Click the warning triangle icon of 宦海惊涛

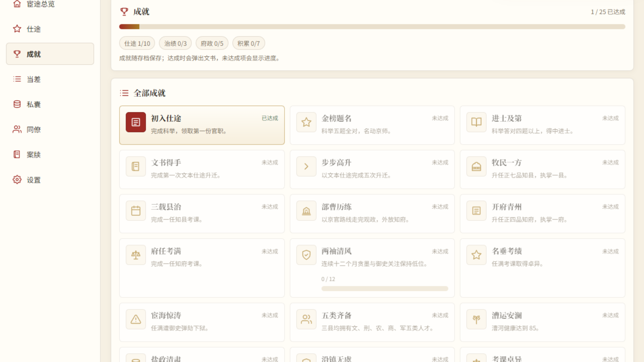136,319
